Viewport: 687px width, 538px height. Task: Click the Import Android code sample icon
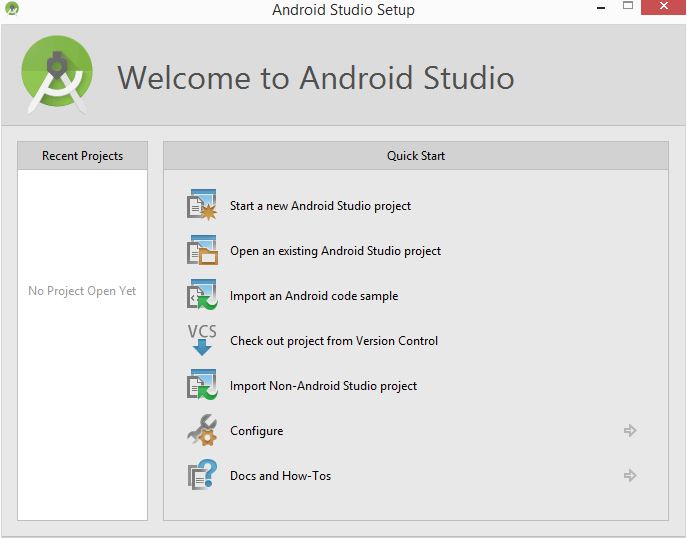click(202, 295)
